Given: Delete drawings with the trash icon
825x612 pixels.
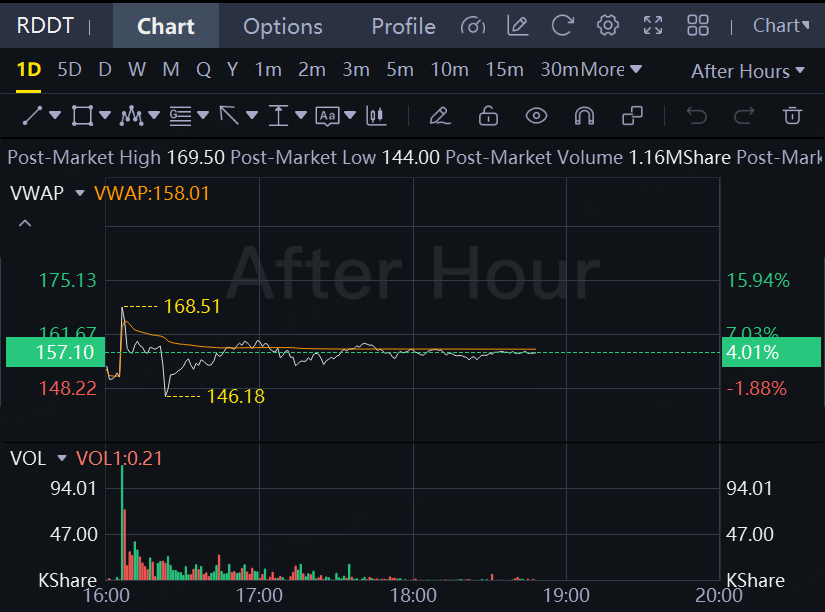Looking at the screenshot, I should pos(792,116).
